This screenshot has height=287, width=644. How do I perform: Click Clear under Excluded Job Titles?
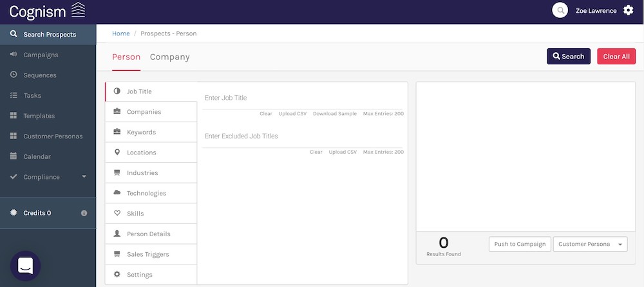[316, 152]
